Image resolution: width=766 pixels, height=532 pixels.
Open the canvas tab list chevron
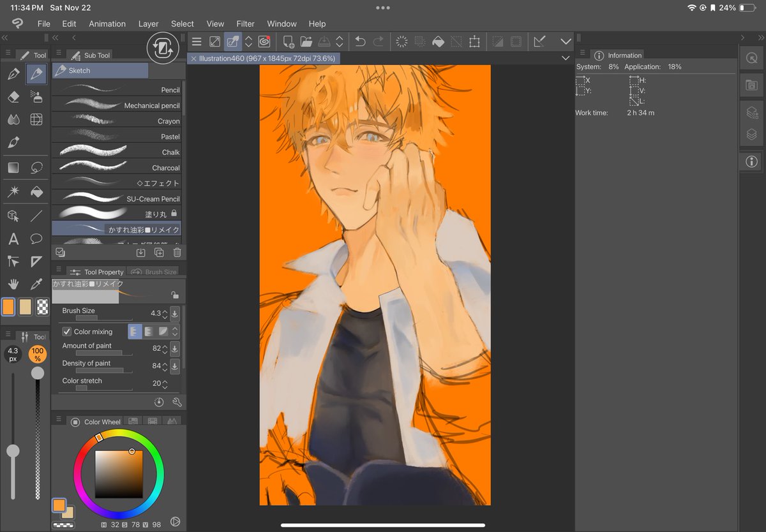pos(566,58)
